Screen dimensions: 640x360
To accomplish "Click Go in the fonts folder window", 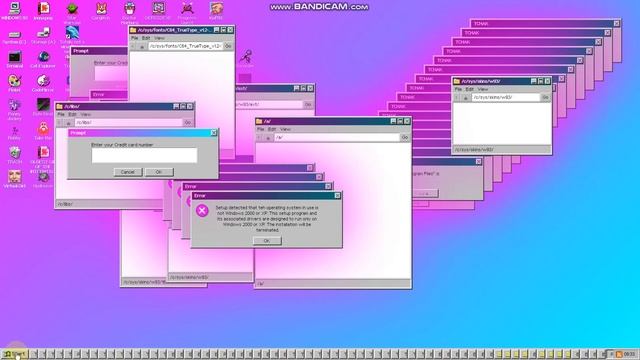I will coord(228,46).
